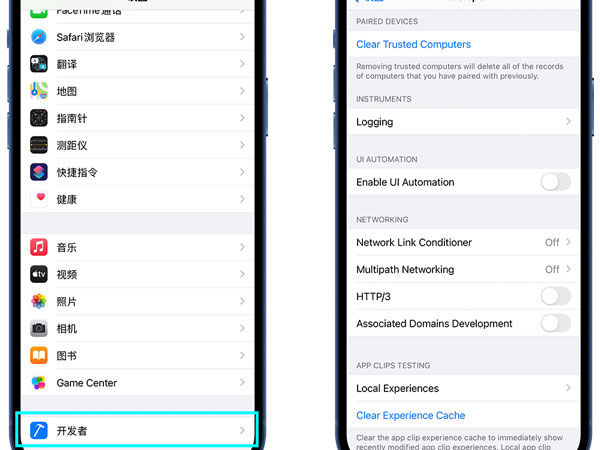Tap the 地图 maps icon
Viewport: 600px width, 450px height.
tap(39, 91)
